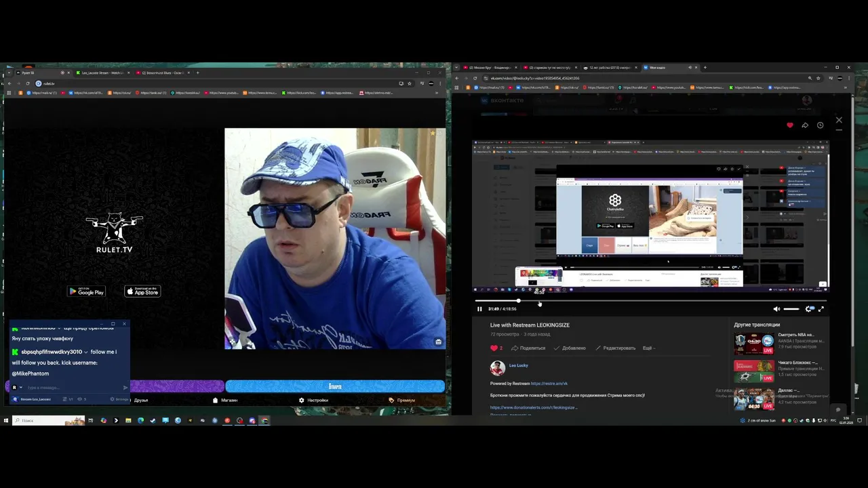Open Смотреть NBA broadcast thumbnail
Image resolution: width=868 pixels, height=488 pixels.
click(754, 344)
